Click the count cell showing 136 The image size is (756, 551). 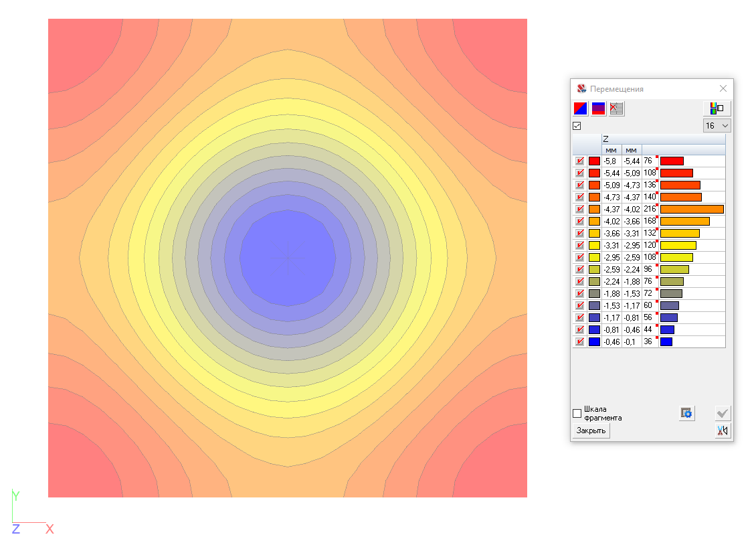(650, 185)
